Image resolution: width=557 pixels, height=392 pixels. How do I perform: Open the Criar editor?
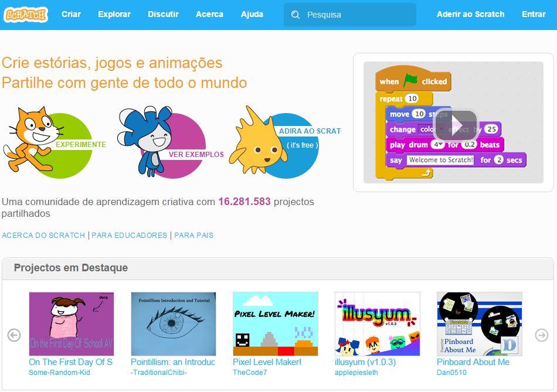click(x=71, y=14)
